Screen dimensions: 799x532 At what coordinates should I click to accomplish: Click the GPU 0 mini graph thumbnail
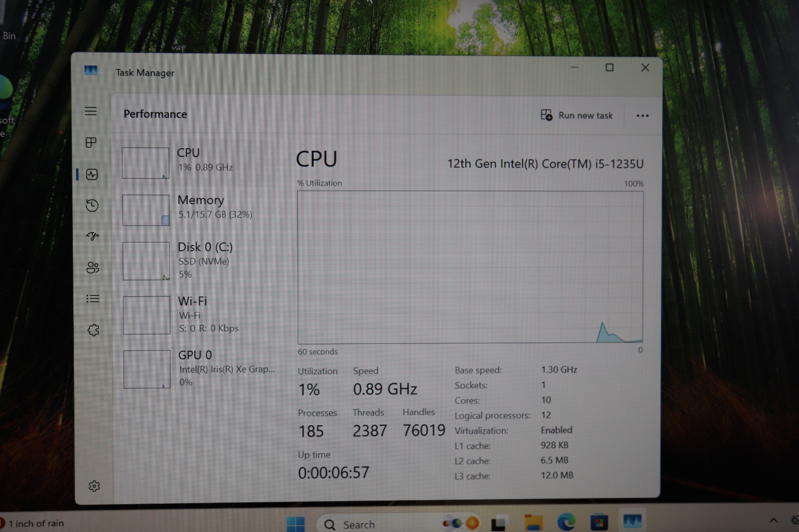point(147,369)
